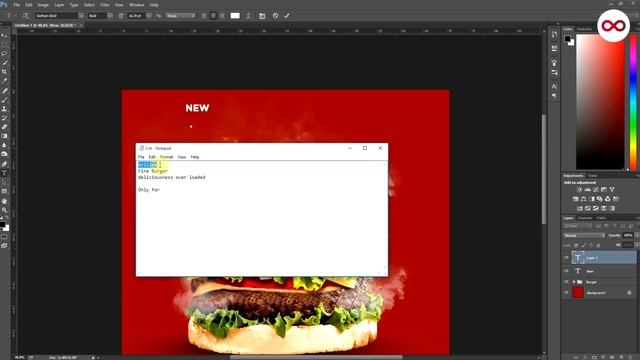Select the Brush tool
Viewport: 640px width, 360px height.
point(4,100)
